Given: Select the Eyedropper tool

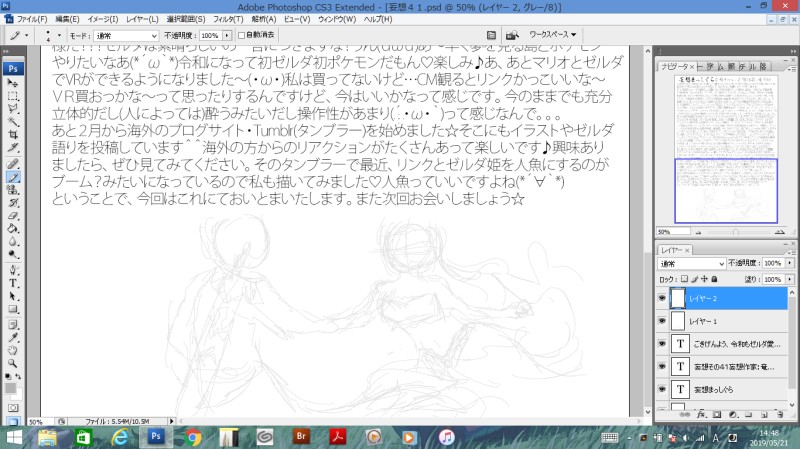Looking at the screenshot, I should click(x=13, y=338).
